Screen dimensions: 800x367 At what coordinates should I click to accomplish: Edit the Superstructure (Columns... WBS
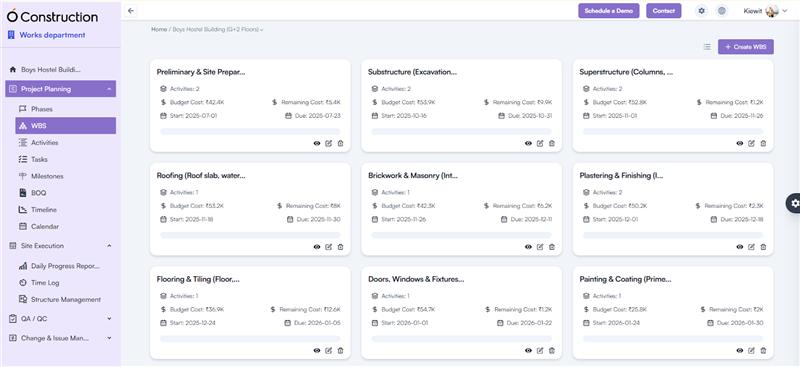752,143
